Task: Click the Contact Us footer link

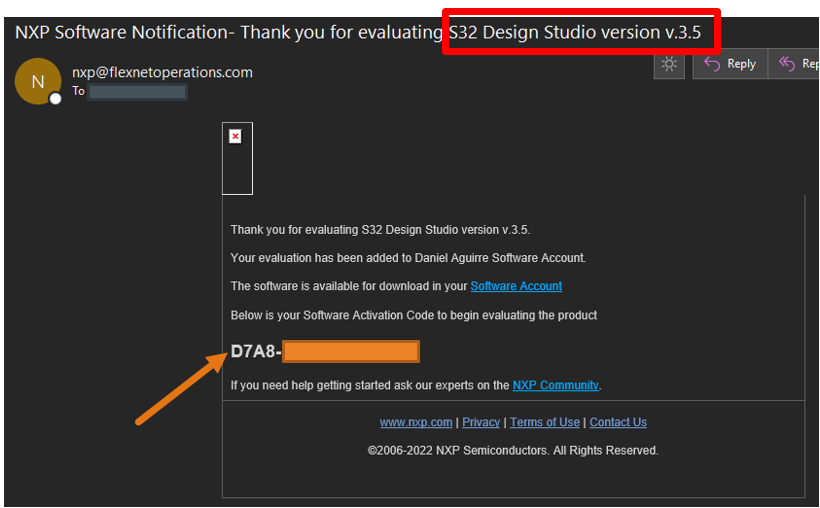Action: pyautogui.click(x=618, y=422)
